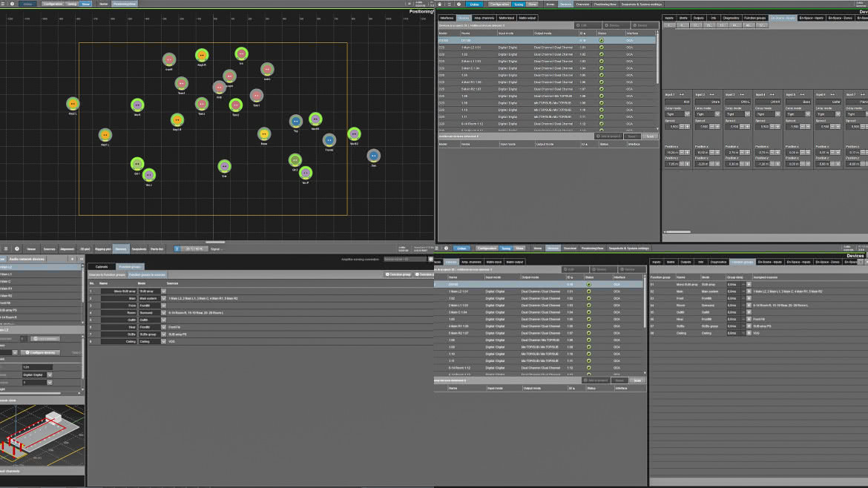Screen dimensions: 868x488
Task: Add device with Audio network devices plus icon
Action: click(x=72, y=259)
